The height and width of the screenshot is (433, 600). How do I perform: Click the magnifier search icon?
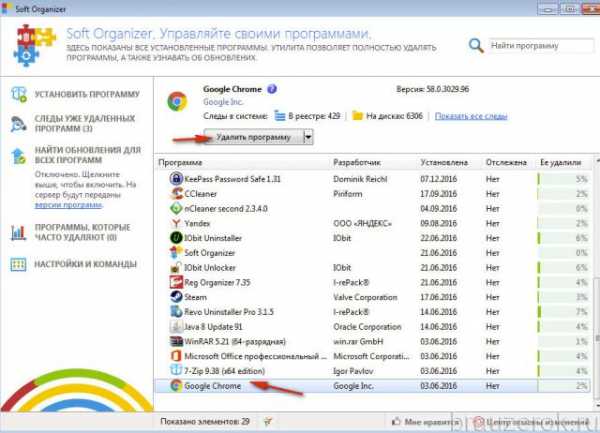pos(476,46)
